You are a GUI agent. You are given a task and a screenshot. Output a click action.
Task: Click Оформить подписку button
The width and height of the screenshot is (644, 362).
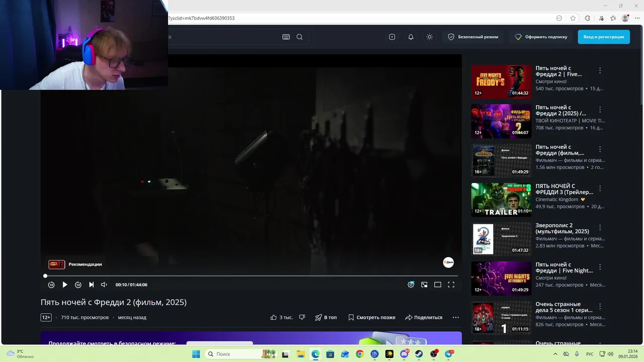click(x=541, y=37)
